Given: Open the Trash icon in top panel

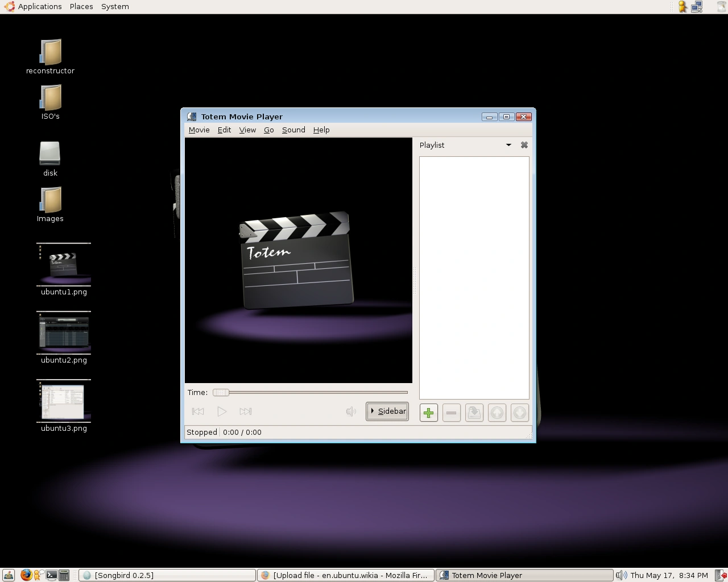Looking at the screenshot, I should click(721, 7).
